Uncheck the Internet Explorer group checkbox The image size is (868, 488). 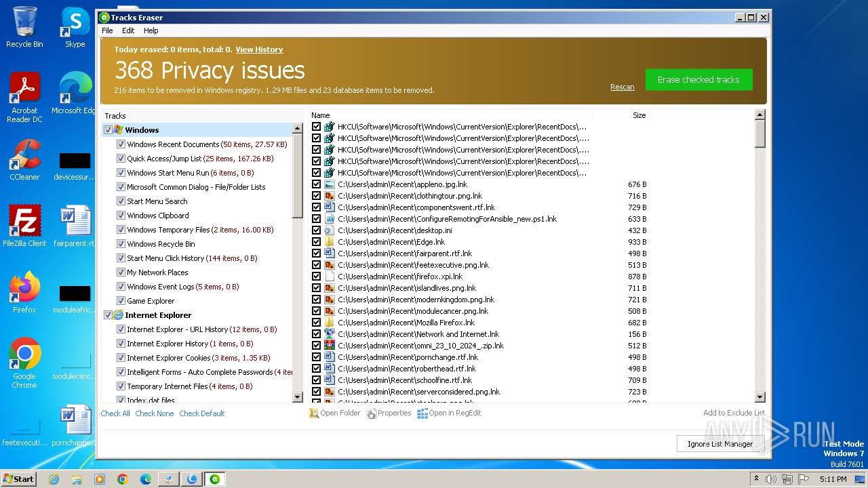108,315
